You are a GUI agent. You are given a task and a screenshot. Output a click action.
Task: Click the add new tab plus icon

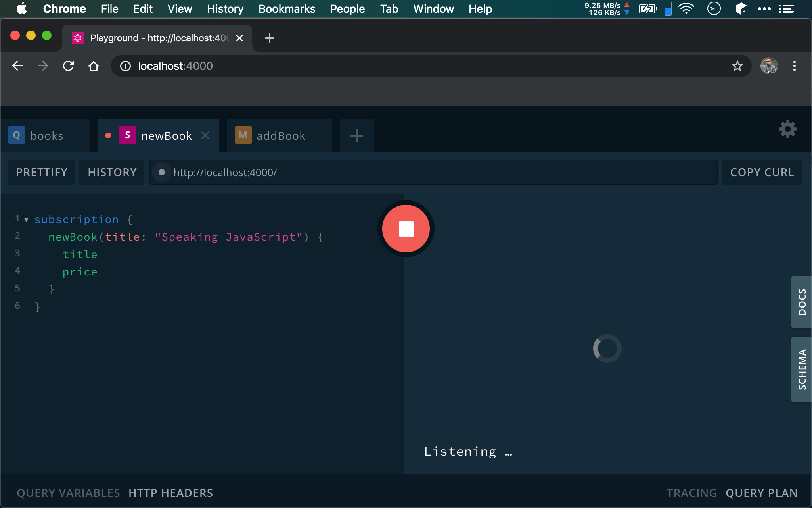tap(356, 135)
